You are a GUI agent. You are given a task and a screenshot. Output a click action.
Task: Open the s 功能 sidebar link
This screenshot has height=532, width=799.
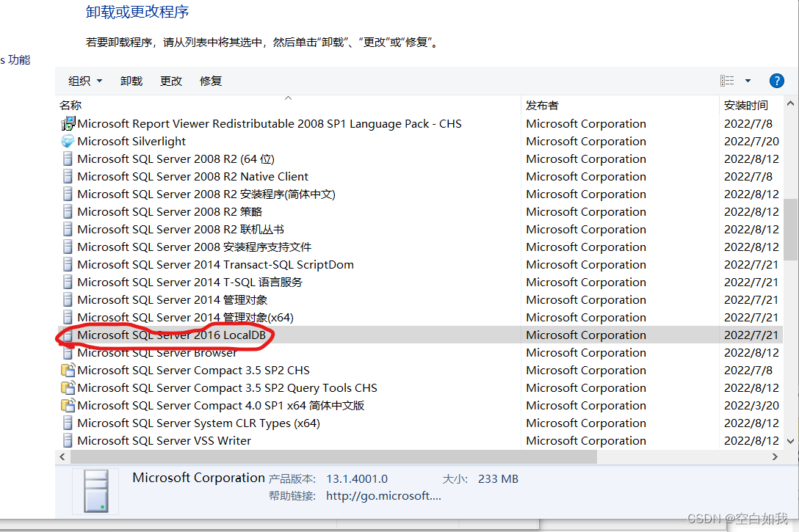pos(15,59)
